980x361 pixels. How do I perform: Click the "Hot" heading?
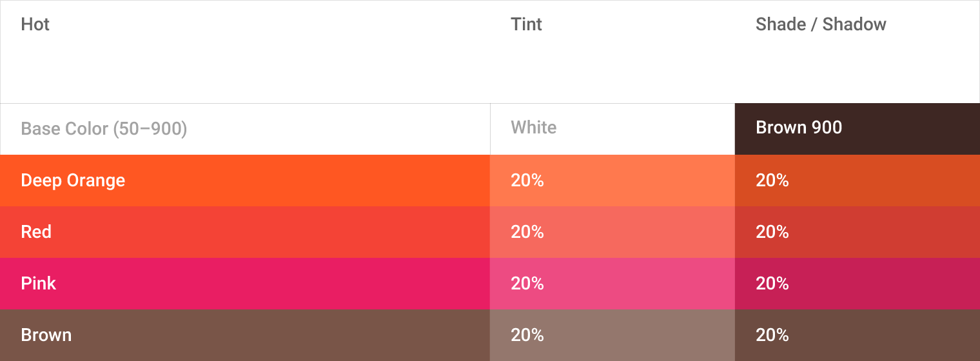pos(35,24)
